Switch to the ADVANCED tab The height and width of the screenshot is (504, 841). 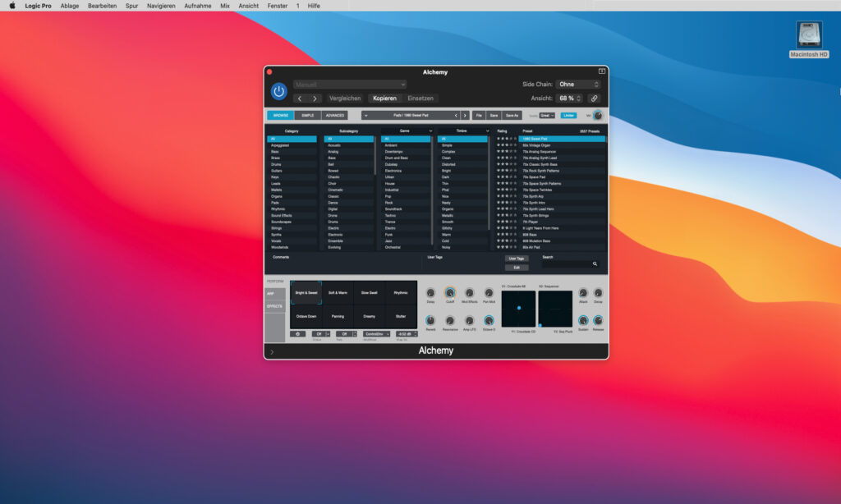click(335, 115)
